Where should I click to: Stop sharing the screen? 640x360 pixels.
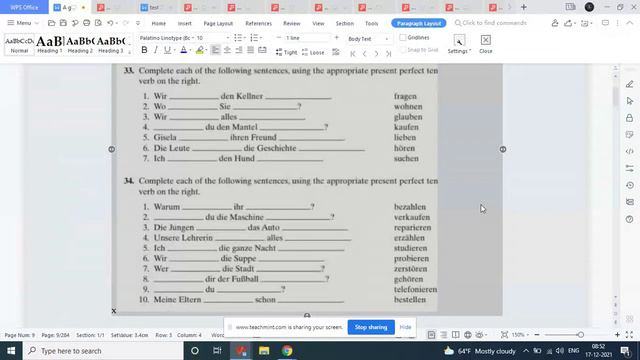371,327
